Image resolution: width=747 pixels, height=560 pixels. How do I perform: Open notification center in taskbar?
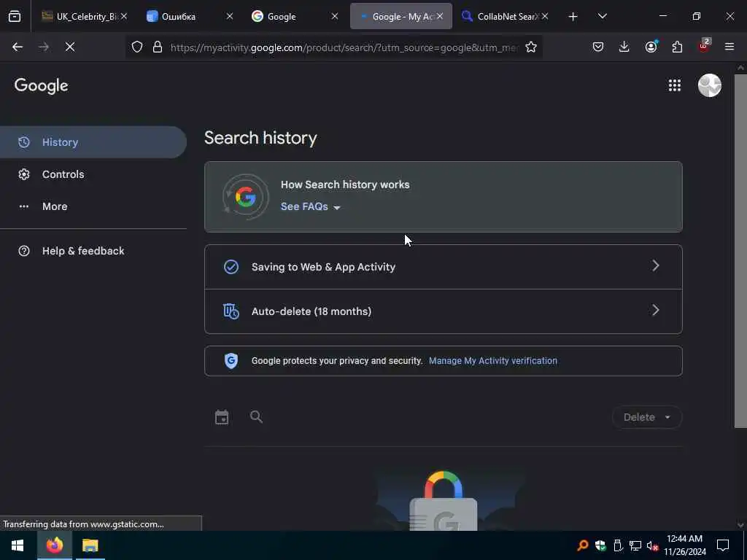click(x=723, y=545)
